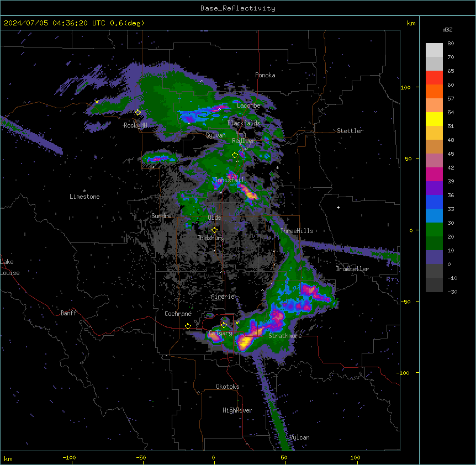Click the yellow diamond marker below RedDeer
476x465 pixels.
click(235, 155)
